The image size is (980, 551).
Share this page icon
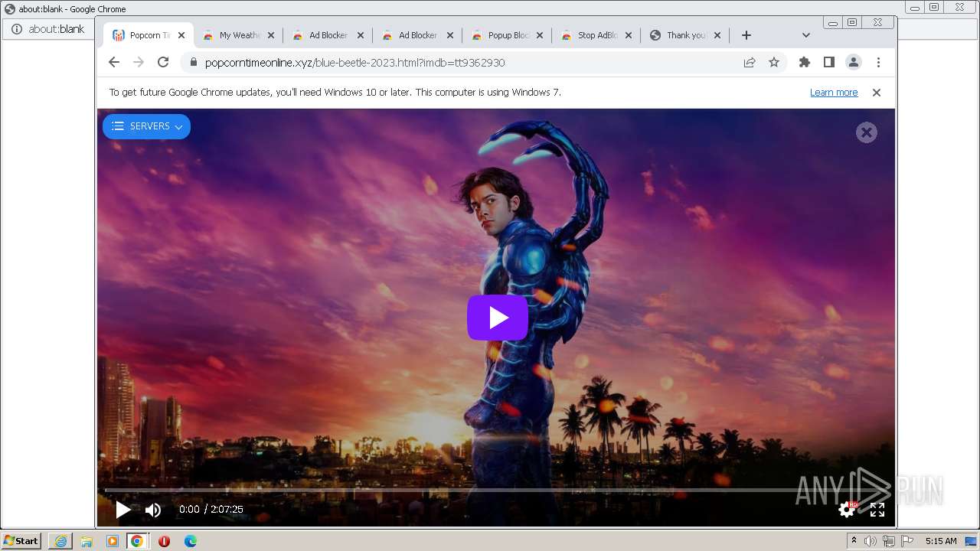(750, 63)
